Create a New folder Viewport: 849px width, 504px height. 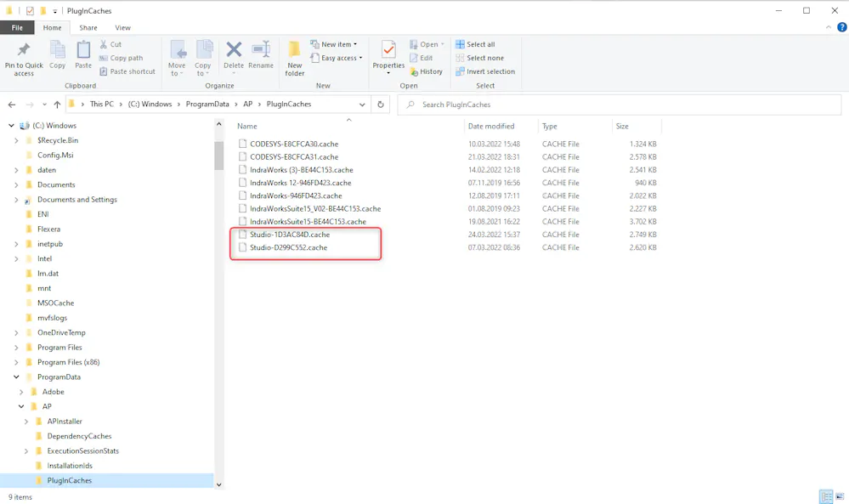pos(295,59)
